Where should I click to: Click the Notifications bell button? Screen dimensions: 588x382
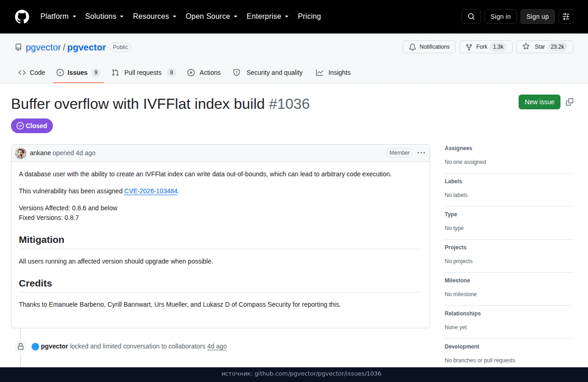click(x=429, y=47)
